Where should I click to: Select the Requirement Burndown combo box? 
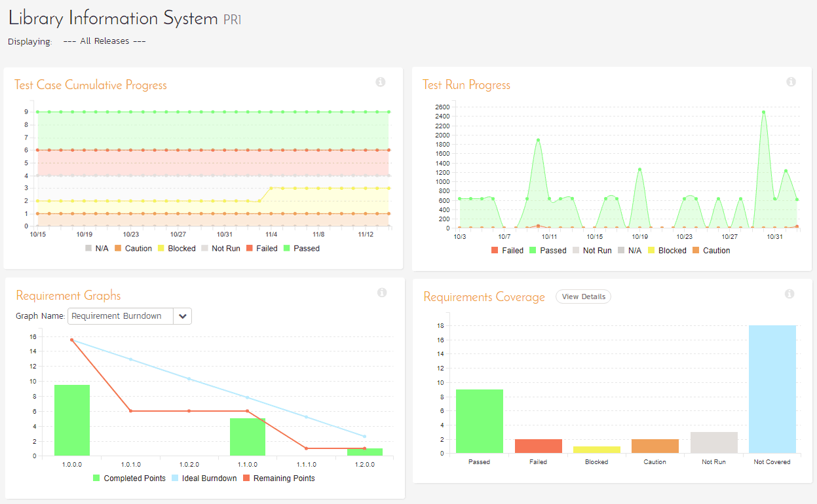point(121,316)
